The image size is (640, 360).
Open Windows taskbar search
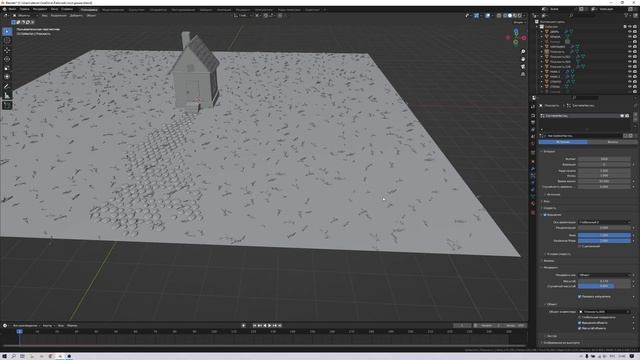(x=13, y=356)
